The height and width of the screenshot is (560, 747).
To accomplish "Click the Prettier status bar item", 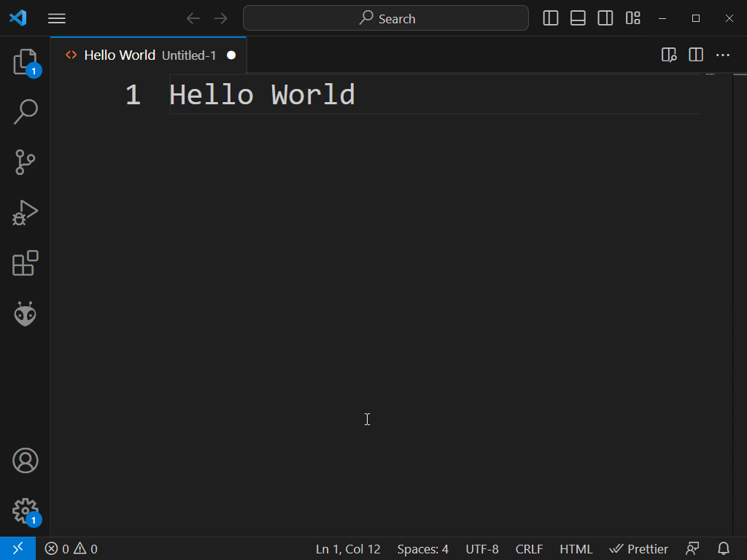I will point(638,549).
